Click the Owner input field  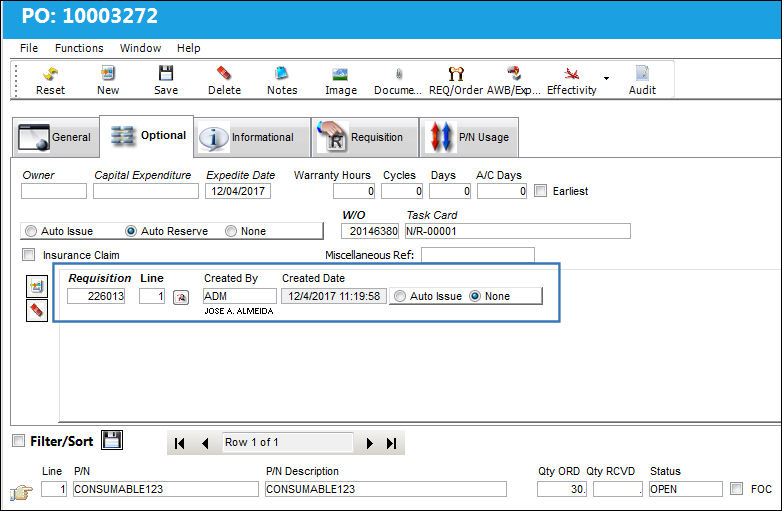click(54, 191)
